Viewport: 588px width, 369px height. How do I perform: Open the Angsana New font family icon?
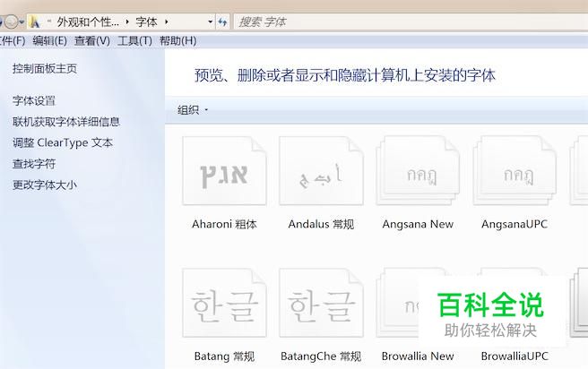pos(418,171)
